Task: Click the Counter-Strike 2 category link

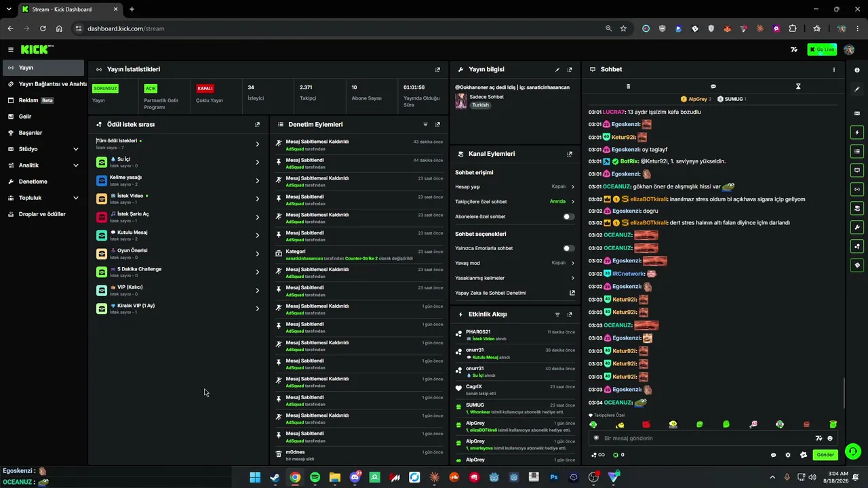Action: click(x=361, y=258)
